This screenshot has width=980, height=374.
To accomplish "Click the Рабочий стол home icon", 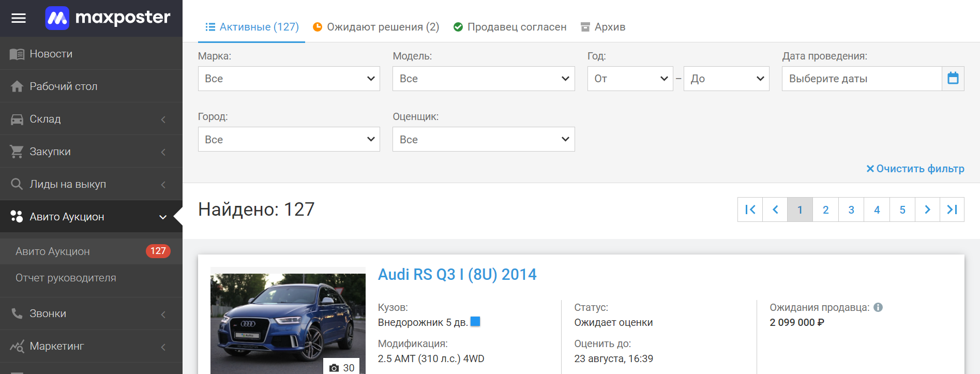I will pyautogui.click(x=17, y=86).
